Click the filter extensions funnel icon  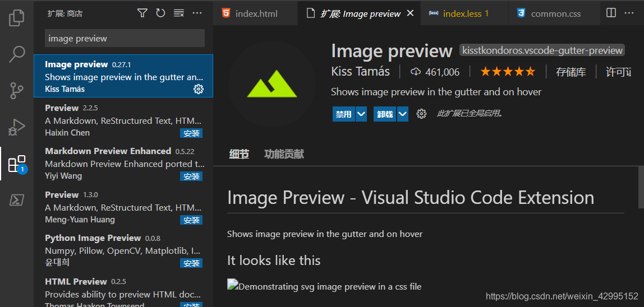(x=142, y=13)
